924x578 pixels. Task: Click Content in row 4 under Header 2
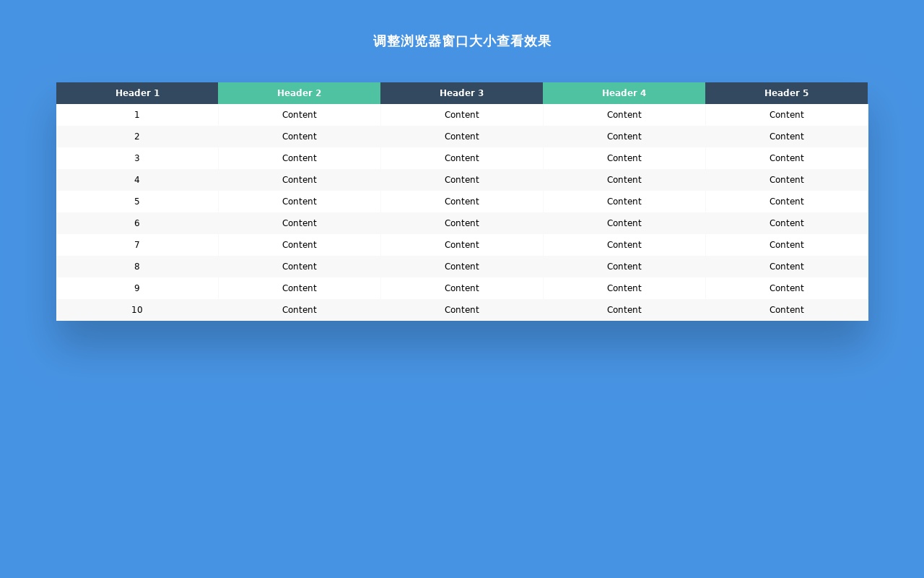300,180
